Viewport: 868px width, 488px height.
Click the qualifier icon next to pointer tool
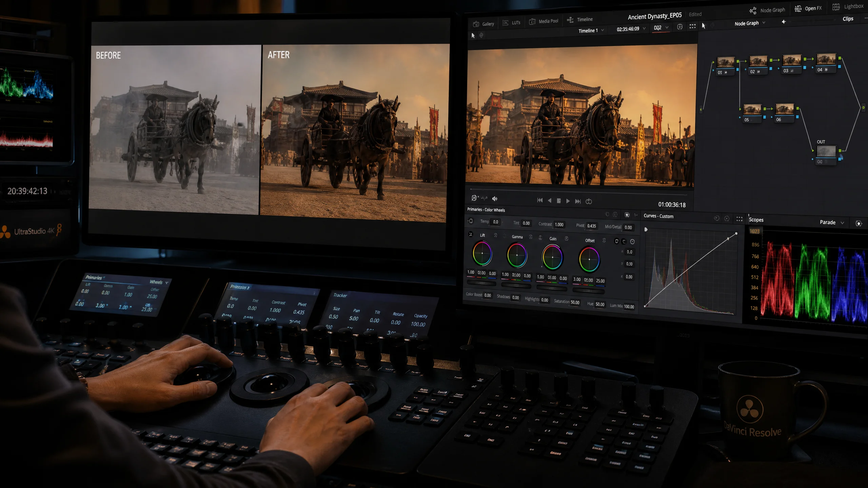(481, 35)
